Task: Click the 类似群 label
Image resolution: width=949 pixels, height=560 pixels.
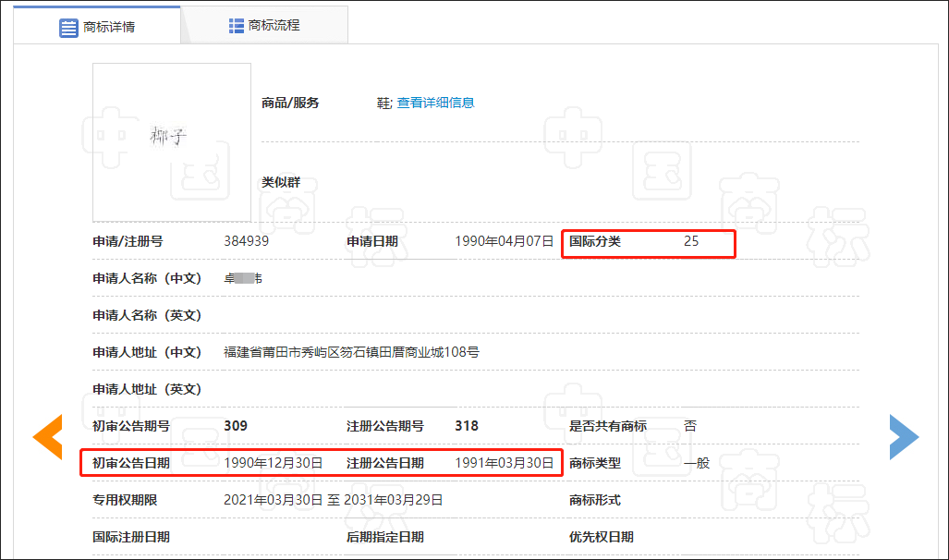Action: pyautogui.click(x=281, y=182)
